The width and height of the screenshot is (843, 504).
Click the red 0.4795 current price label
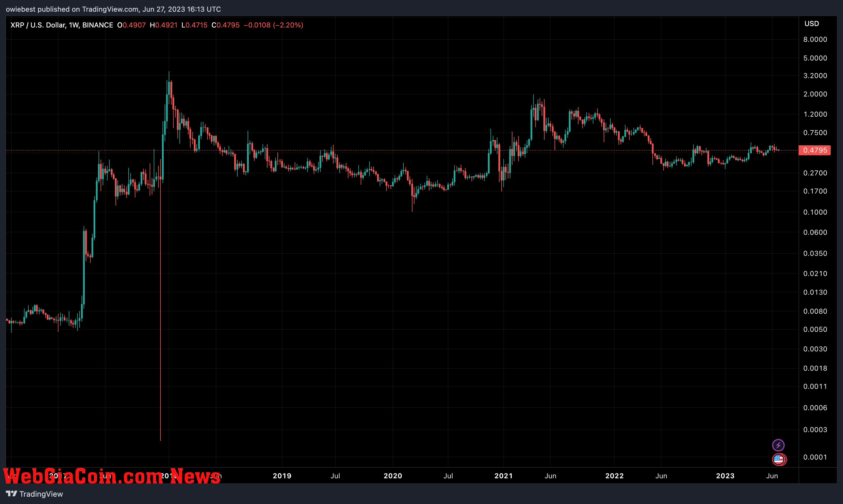(814, 150)
